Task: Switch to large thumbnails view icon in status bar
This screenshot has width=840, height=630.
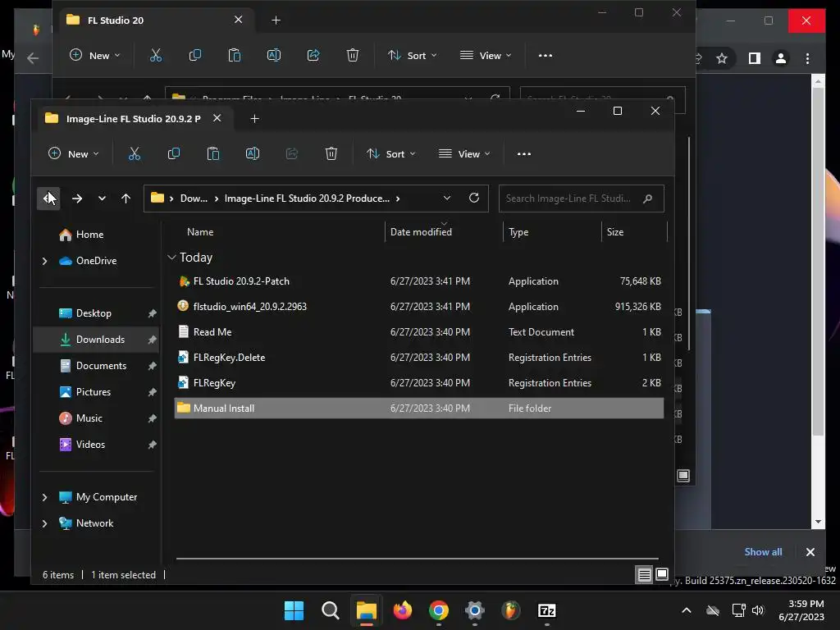Action: 662,575
